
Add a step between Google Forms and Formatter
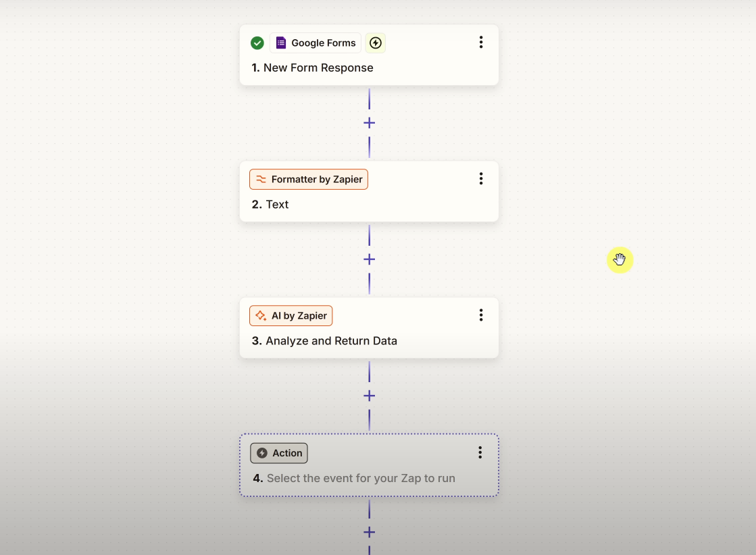point(370,123)
